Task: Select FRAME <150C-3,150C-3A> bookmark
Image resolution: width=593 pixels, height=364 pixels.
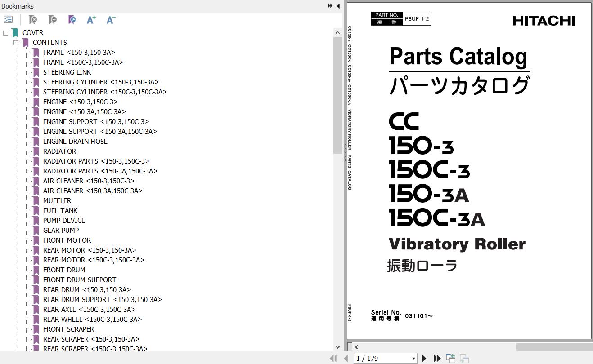Action: click(83, 62)
